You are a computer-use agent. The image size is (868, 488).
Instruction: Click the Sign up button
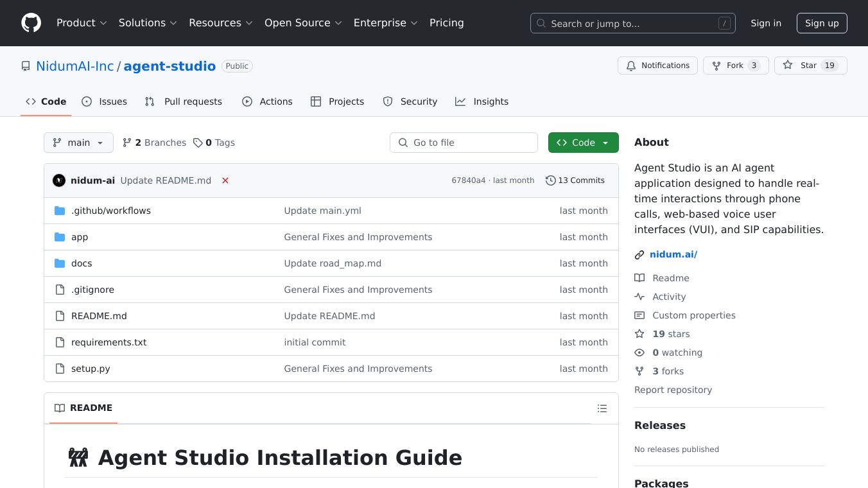point(822,23)
